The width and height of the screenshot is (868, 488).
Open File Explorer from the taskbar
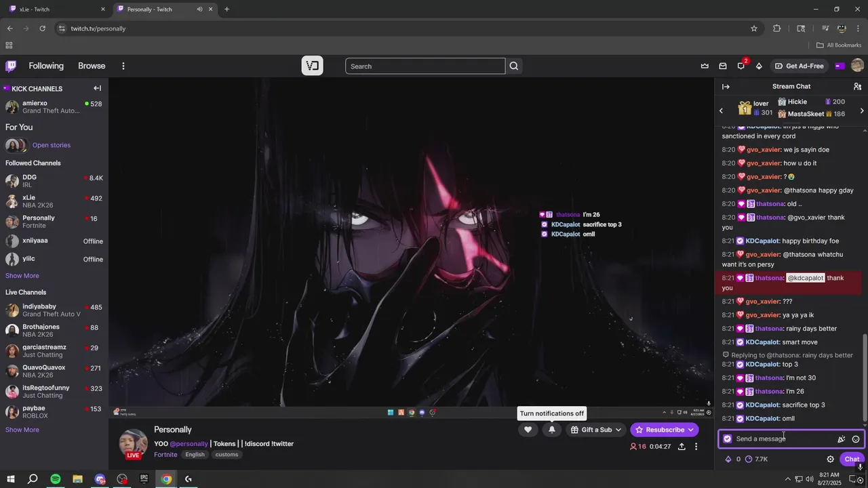point(77,479)
